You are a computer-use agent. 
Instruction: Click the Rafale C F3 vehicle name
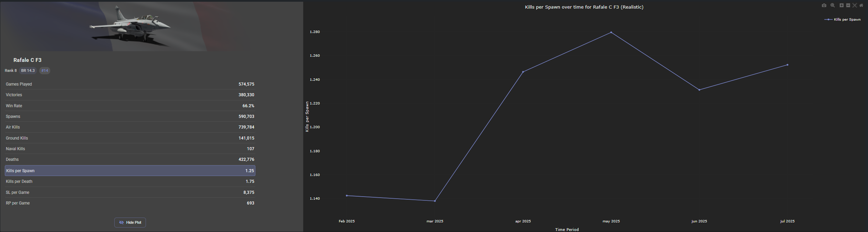point(28,60)
